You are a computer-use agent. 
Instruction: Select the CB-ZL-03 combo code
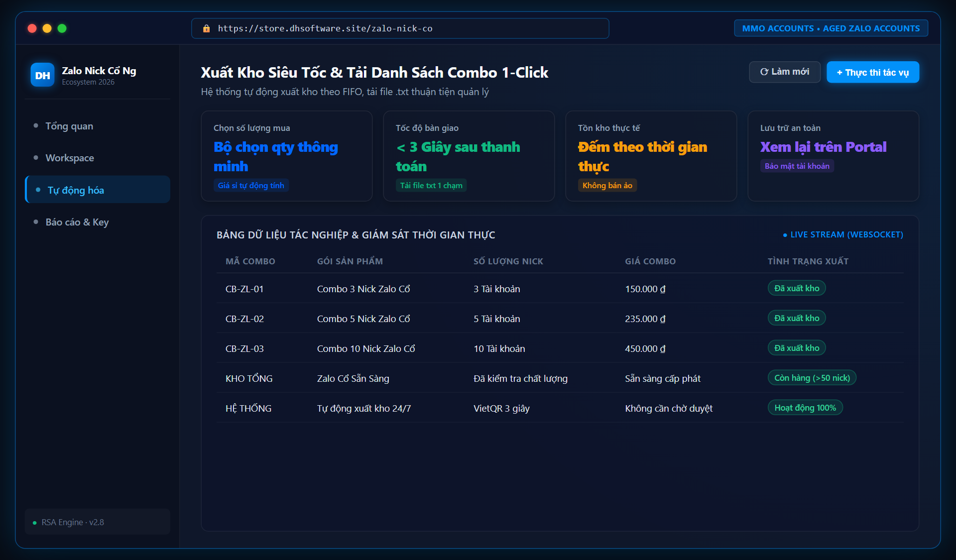(244, 348)
